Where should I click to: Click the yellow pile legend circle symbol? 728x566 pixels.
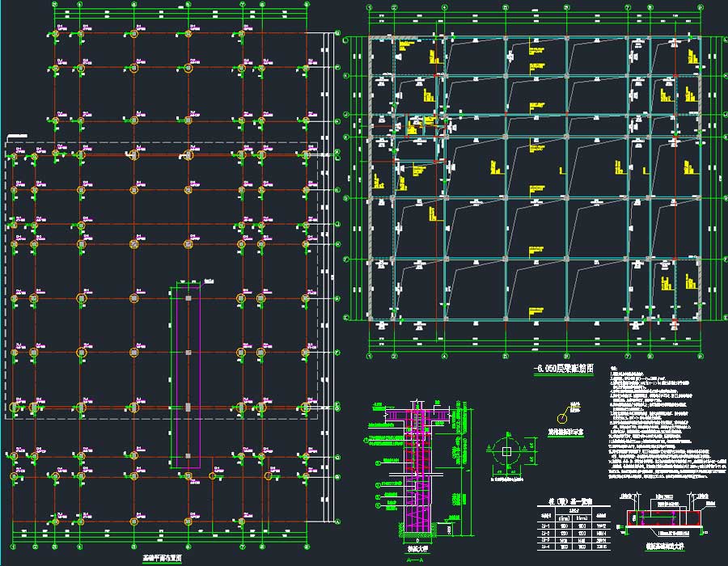(561, 416)
